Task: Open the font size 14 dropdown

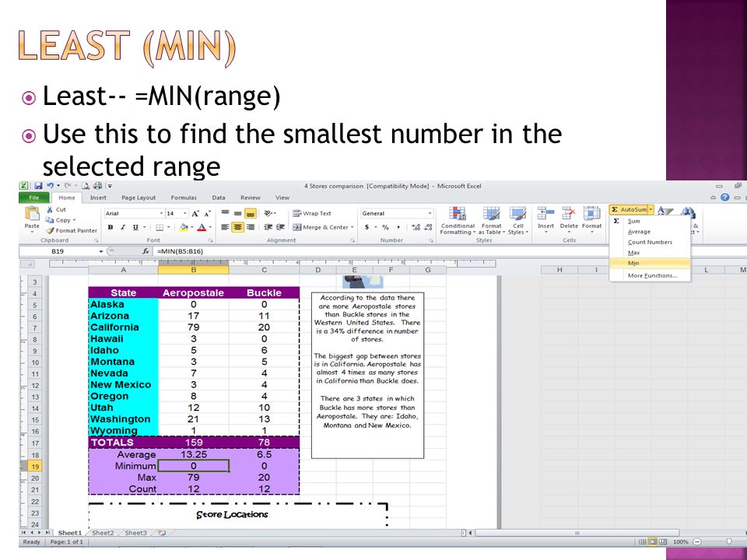Action: pos(184,213)
